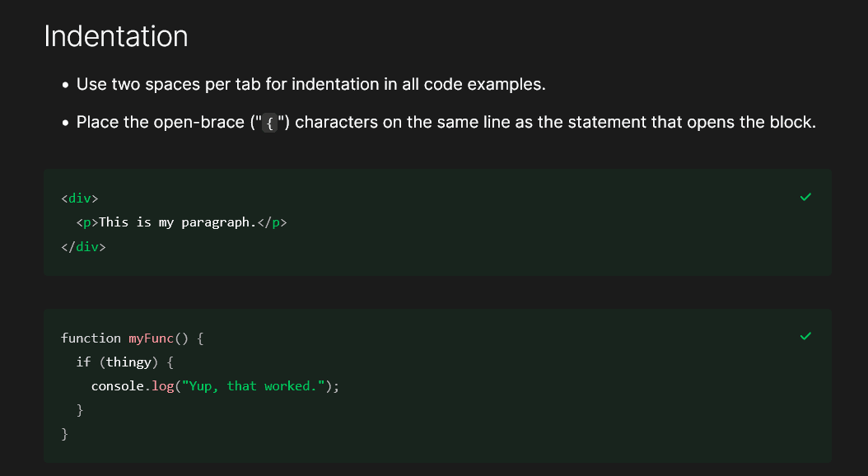Click the closing div tag in the code
The width and height of the screenshot is (868, 476).
(83, 246)
